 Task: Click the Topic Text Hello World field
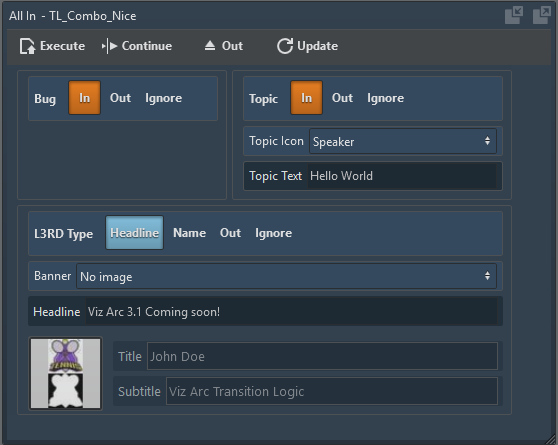[402, 176]
